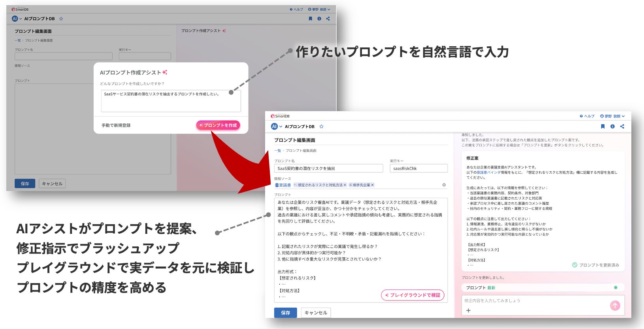Click the empty プロンプト名 field in back window

pos(64,56)
